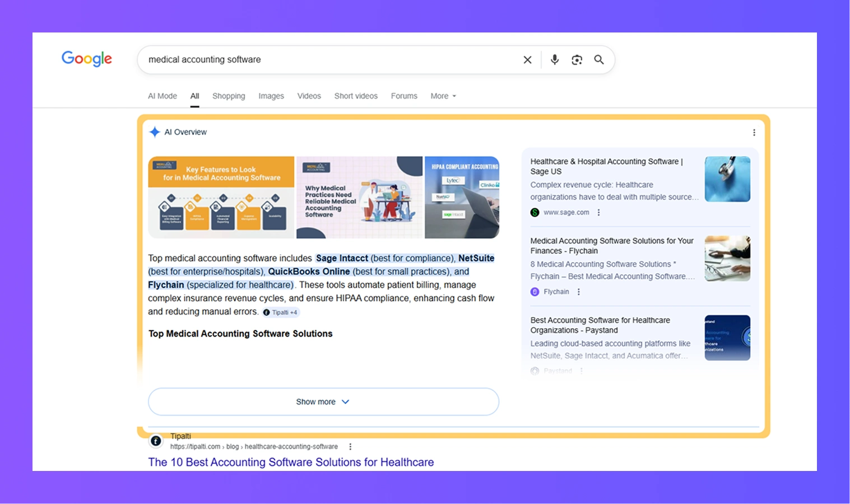Open three-dot menu beside www.sage.com

599,213
